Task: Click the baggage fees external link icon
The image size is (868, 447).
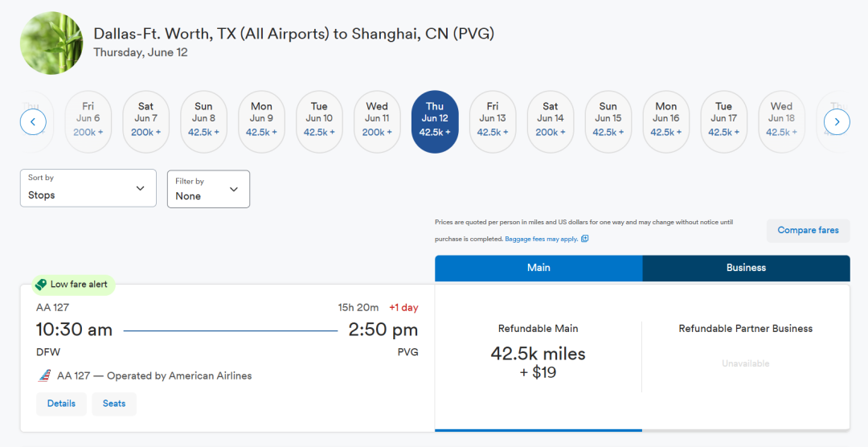Action: coord(584,239)
